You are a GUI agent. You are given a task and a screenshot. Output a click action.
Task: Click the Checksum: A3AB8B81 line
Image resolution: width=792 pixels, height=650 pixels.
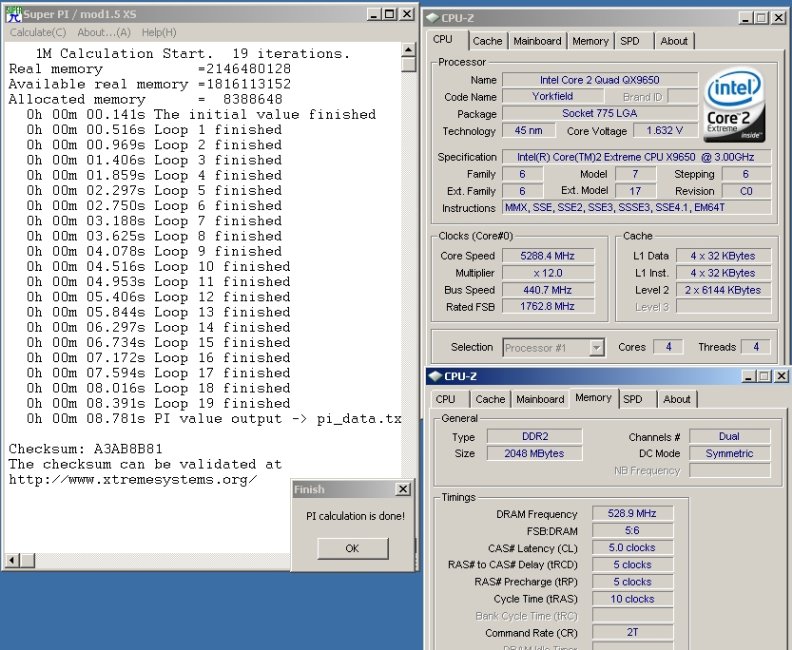[86, 449]
